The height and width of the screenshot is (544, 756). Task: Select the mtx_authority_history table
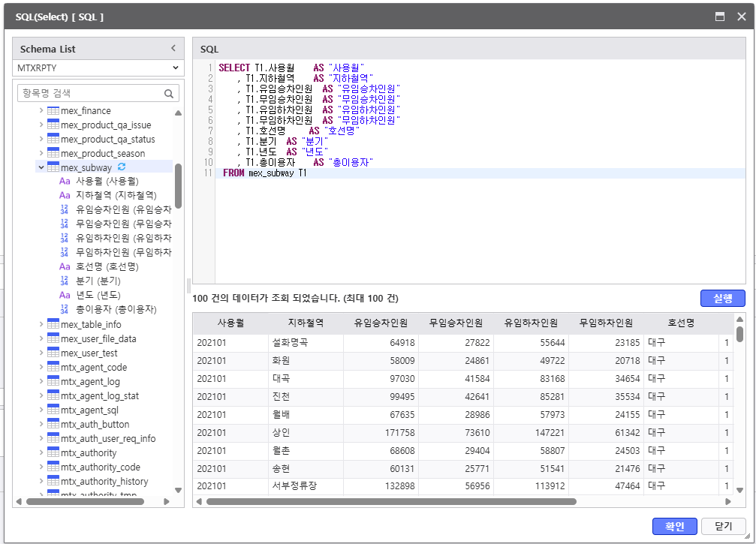pos(104,482)
